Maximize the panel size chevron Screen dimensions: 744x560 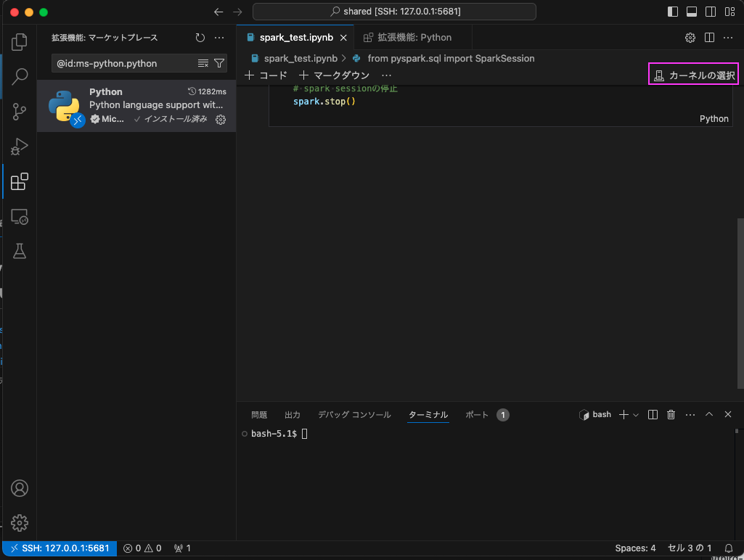709,414
